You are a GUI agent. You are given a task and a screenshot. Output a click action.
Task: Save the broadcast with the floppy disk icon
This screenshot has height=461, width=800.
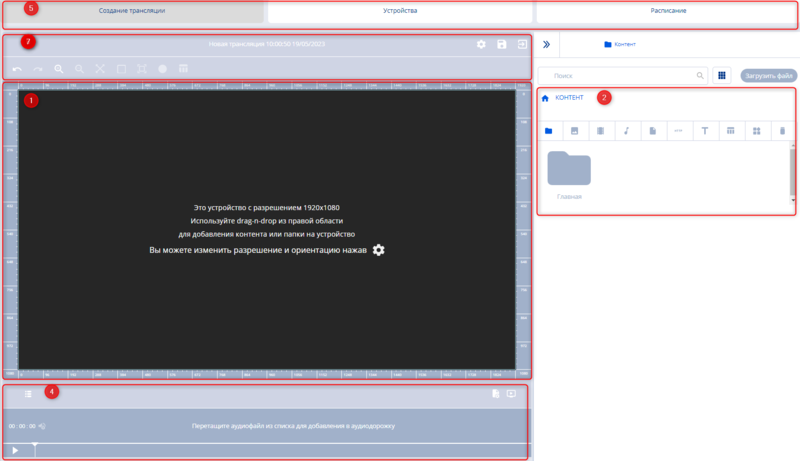tap(502, 45)
